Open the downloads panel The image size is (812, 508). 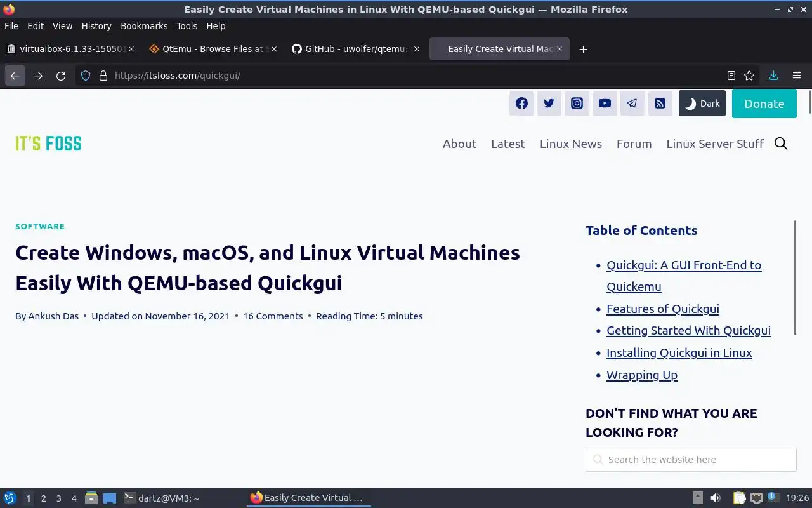773,76
